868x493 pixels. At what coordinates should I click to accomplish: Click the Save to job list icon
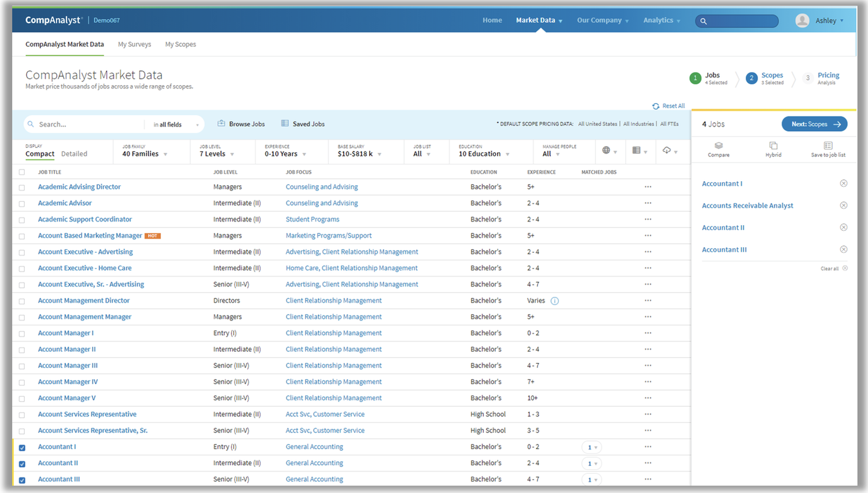pos(828,146)
